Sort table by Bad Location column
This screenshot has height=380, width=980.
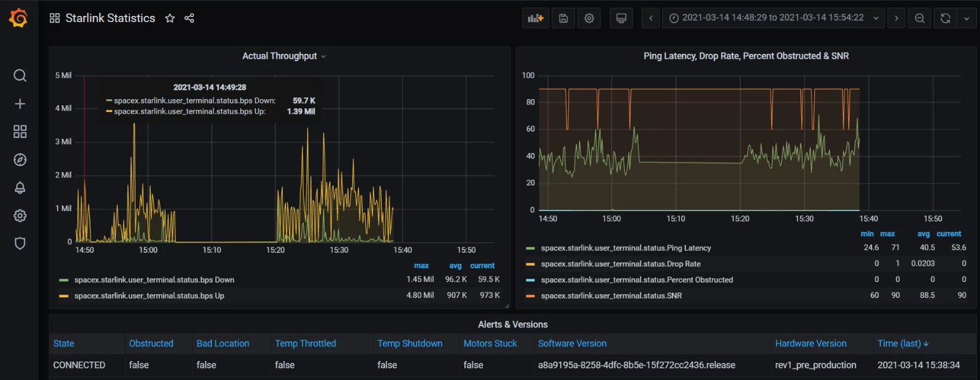pos(223,343)
